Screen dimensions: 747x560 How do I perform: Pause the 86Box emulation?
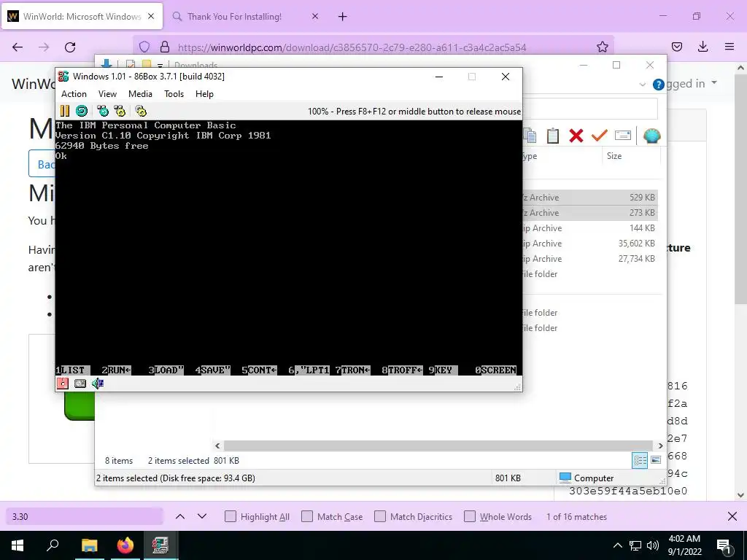click(65, 111)
